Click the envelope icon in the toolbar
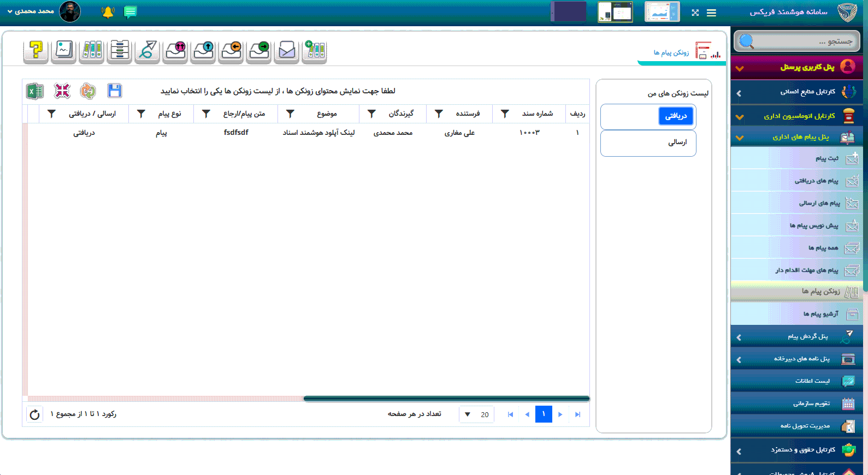The image size is (868, 475). 286,51
